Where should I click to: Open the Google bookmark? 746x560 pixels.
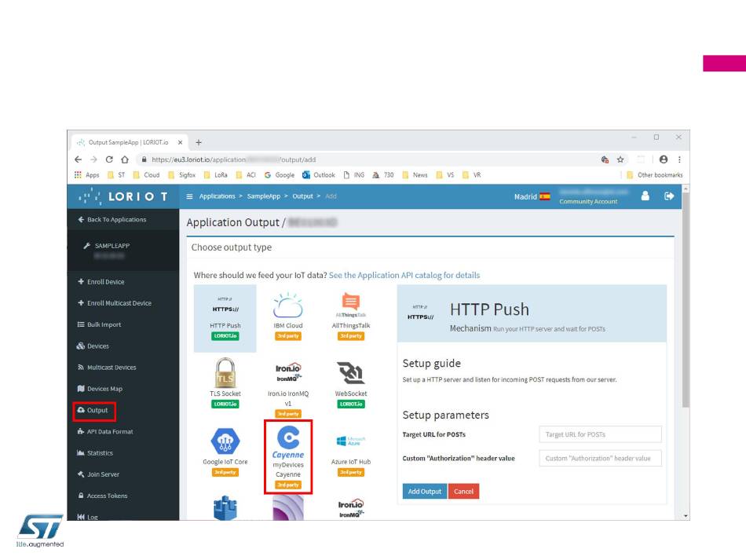(x=280, y=175)
